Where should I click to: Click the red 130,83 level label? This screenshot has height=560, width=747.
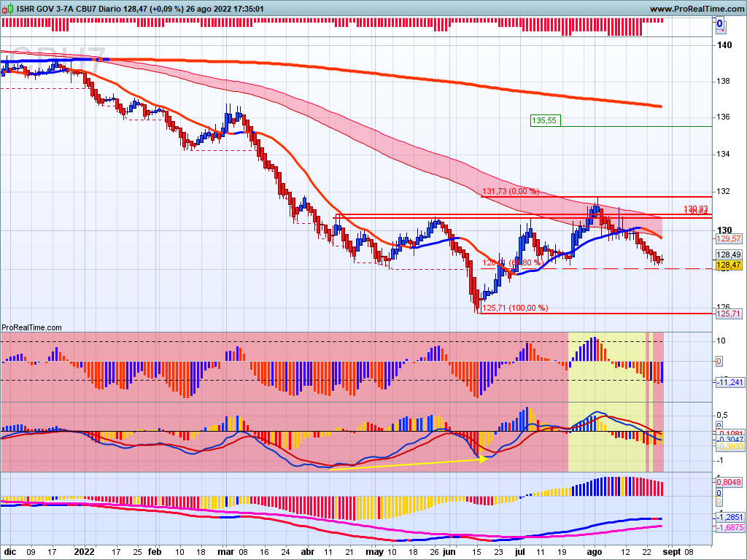[x=695, y=209]
